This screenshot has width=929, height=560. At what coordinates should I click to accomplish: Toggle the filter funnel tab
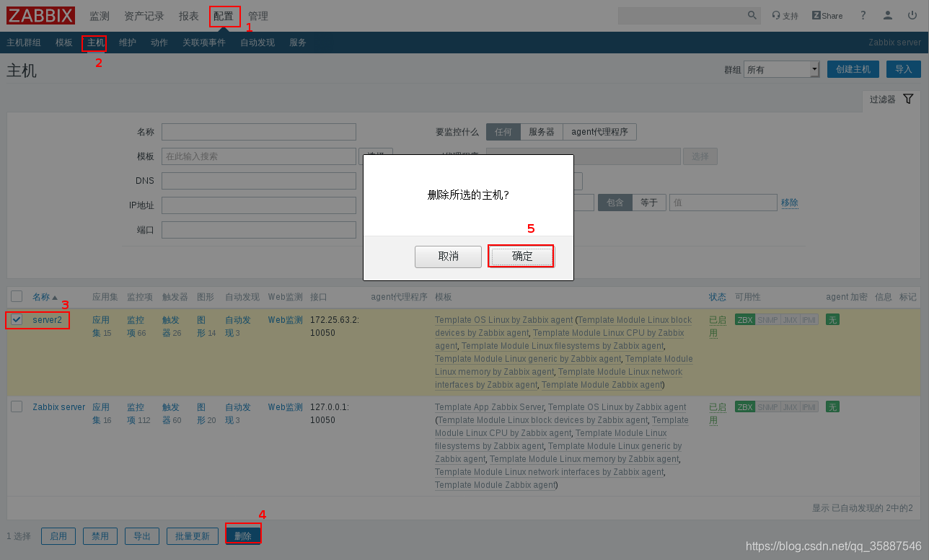[x=891, y=99]
